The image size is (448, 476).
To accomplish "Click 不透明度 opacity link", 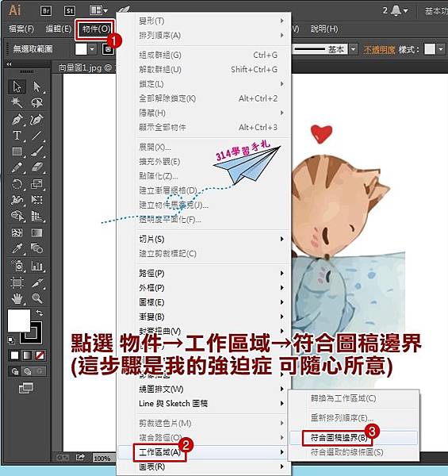I will 379,49.
